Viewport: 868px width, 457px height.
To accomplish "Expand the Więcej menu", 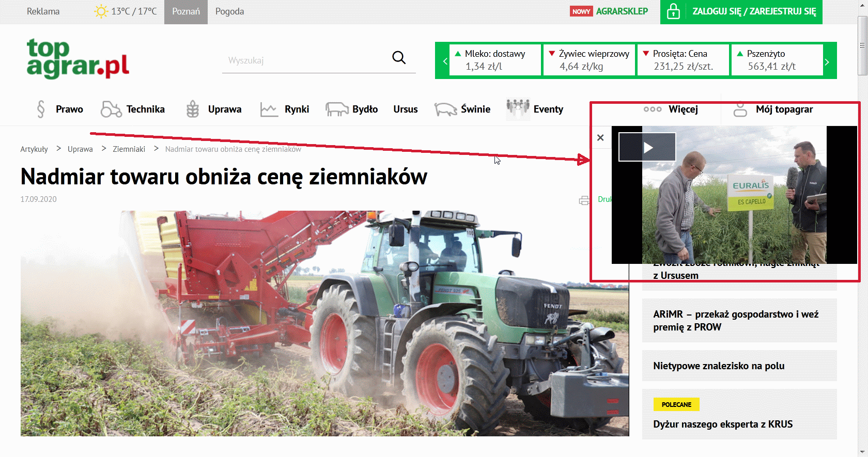I will point(684,109).
